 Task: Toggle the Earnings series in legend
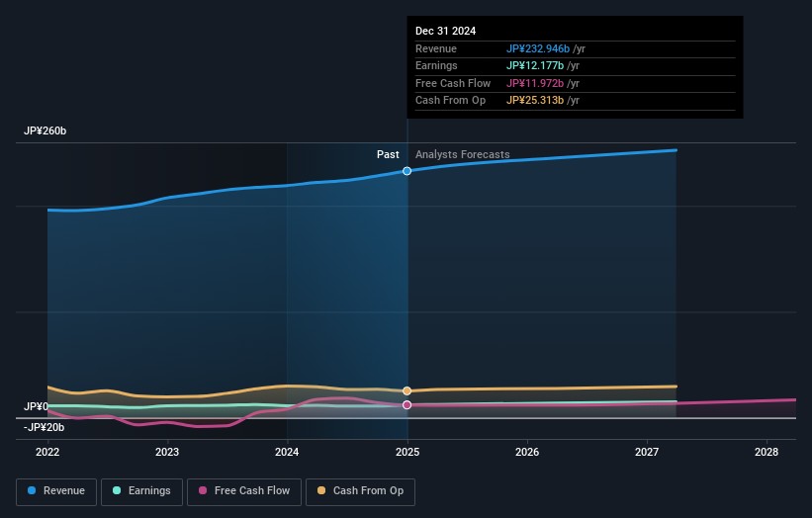tap(141, 490)
